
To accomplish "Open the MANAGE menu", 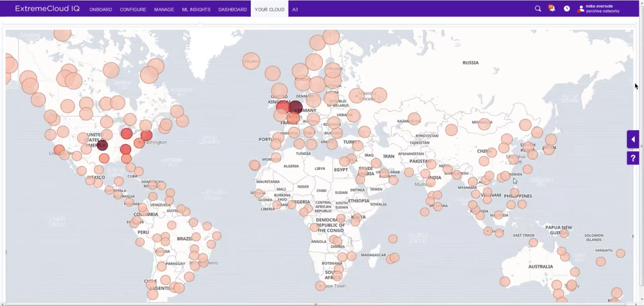I will coord(164,9).
